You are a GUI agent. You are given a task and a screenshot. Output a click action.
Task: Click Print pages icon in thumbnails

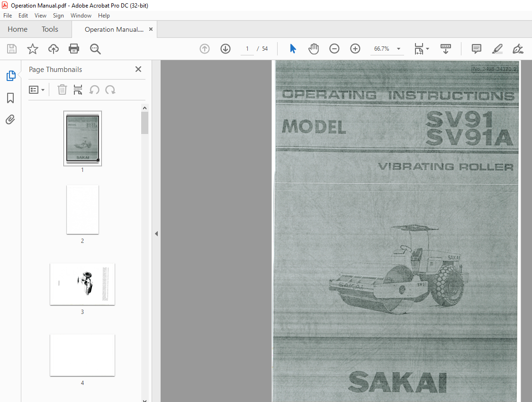click(78, 90)
